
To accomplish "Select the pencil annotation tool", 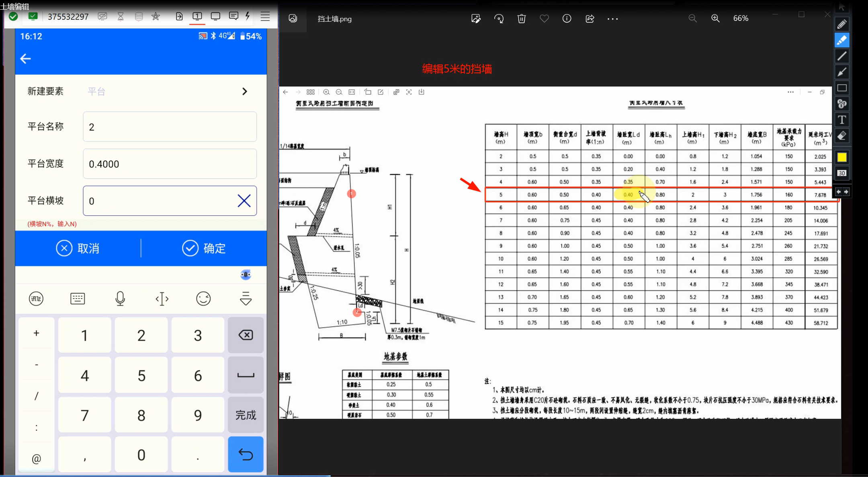I will click(x=842, y=24).
